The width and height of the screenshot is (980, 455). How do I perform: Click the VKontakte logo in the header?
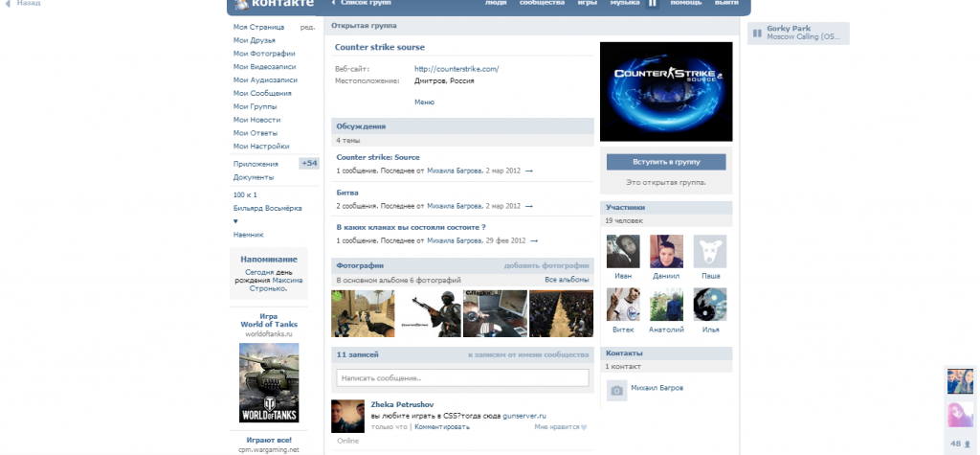pyautogui.click(x=273, y=5)
